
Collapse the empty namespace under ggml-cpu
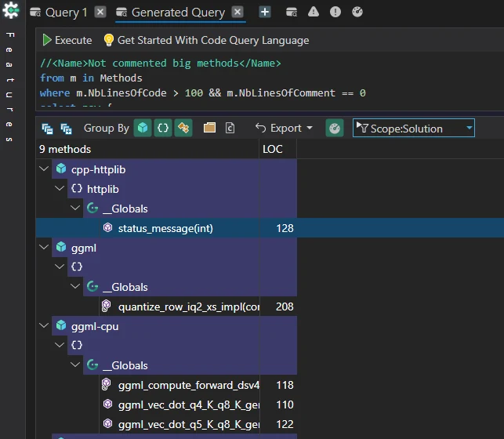[x=60, y=345]
